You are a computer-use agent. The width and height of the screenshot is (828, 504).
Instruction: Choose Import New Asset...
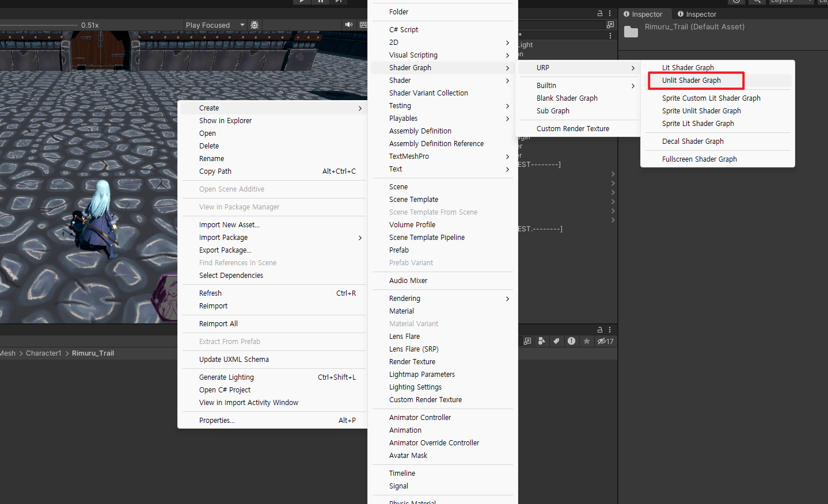pyautogui.click(x=274, y=224)
